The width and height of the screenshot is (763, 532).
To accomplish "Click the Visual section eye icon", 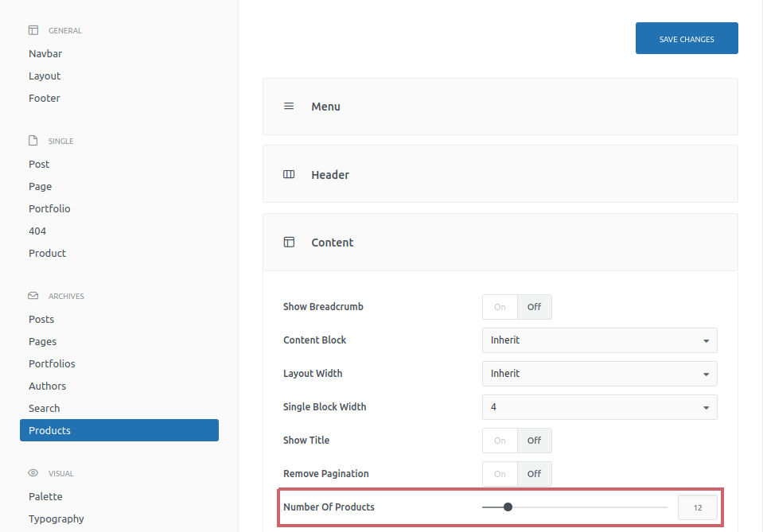I will 33,472.
